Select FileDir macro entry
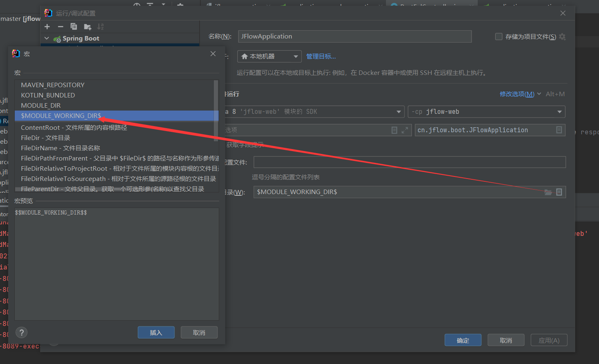Viewport: 599px width, 364px height. pos(114,138)
